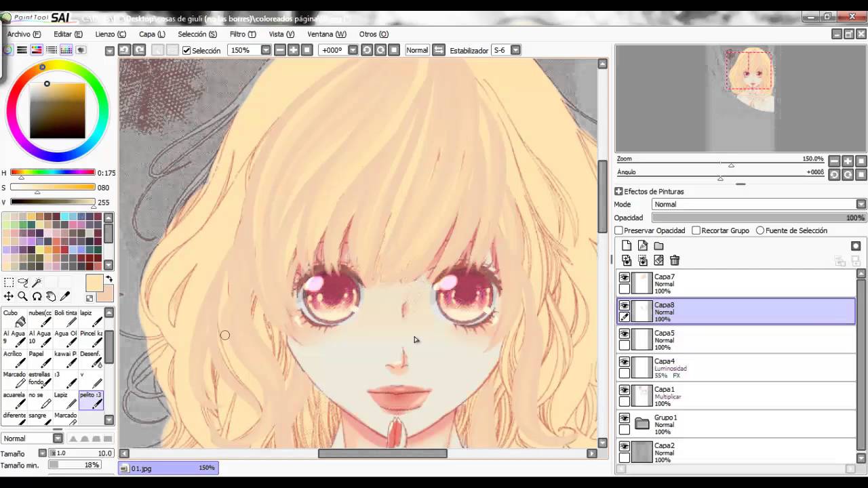868x488 pixels.
Task: Create a new layer folder
Action: point(659,246)
